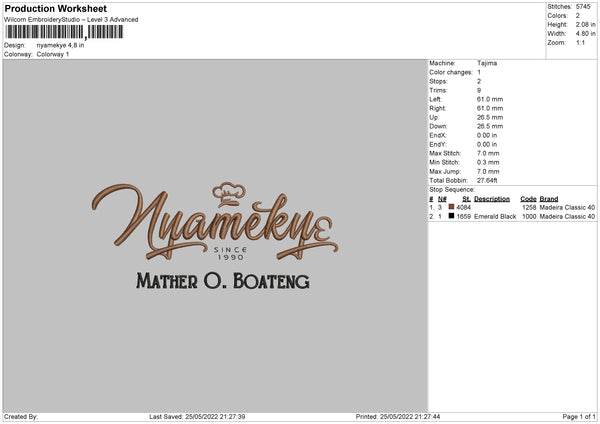Click the Description column header
Image resolution: width=600 pixels, height=424 pixels.
point(492,199)
